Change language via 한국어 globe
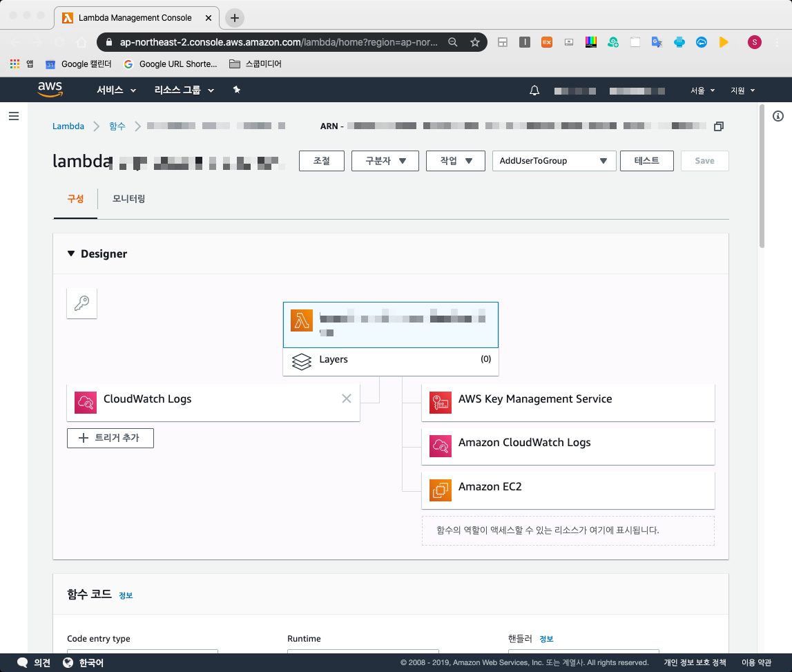The width and height of the screenshot is (792, 672). 84,662
